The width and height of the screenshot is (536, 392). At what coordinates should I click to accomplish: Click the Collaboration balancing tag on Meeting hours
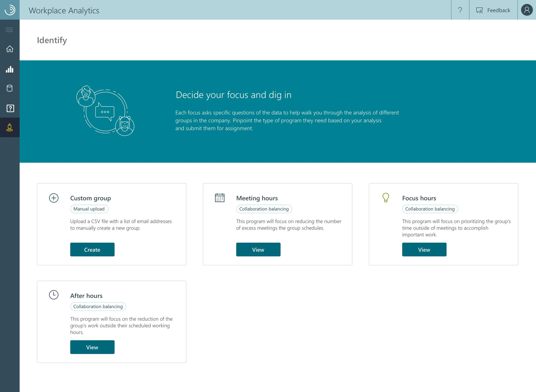pyautogui.click(x=264, y=209)
